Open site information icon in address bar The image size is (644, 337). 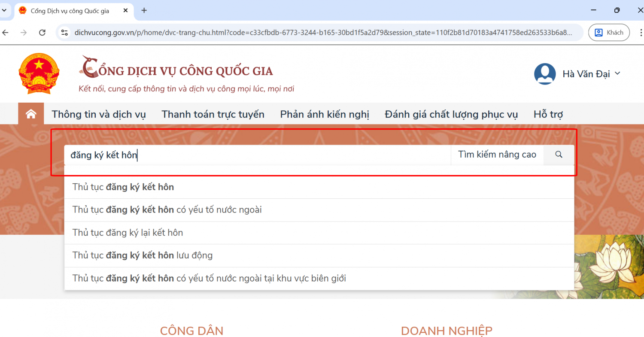pyautogui.click(x=65, y=33)
